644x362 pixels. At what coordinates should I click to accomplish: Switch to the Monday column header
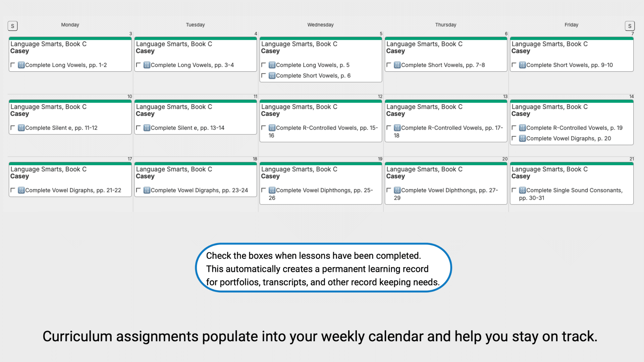(70, 24)
